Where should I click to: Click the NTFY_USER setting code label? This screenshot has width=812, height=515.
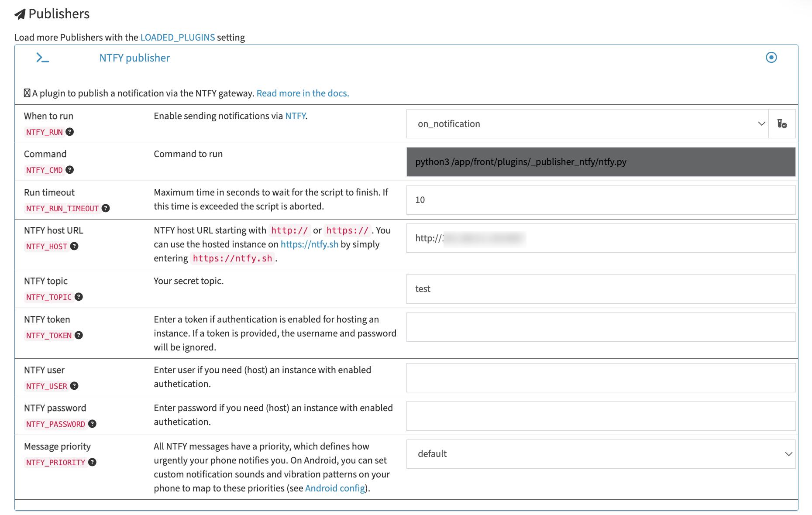pyautogui.click(x=47, y=386)
